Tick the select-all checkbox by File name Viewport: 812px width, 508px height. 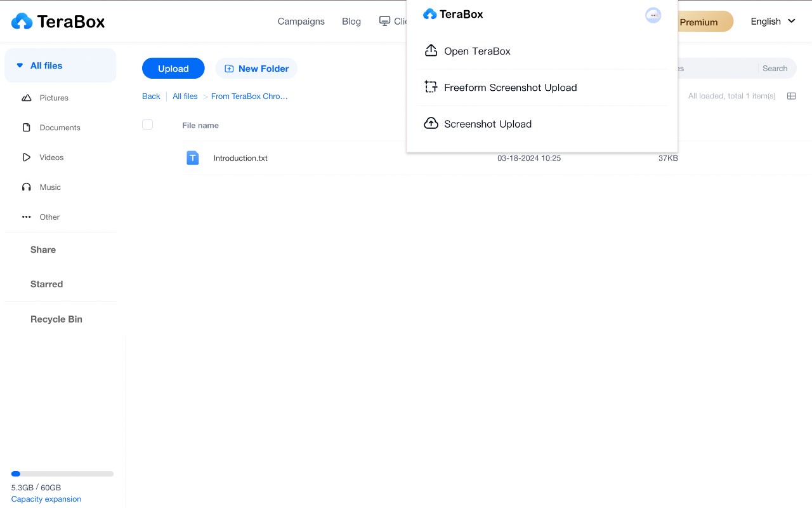coord(148,124)
